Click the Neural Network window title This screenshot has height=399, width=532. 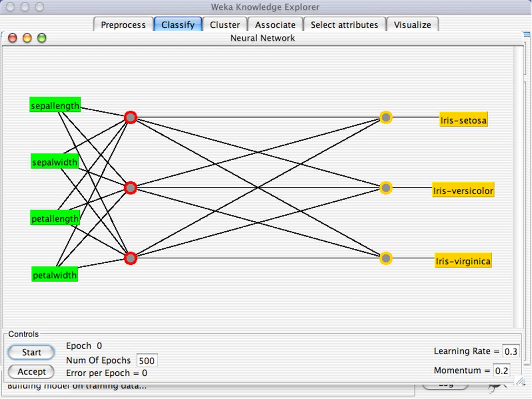263,38
